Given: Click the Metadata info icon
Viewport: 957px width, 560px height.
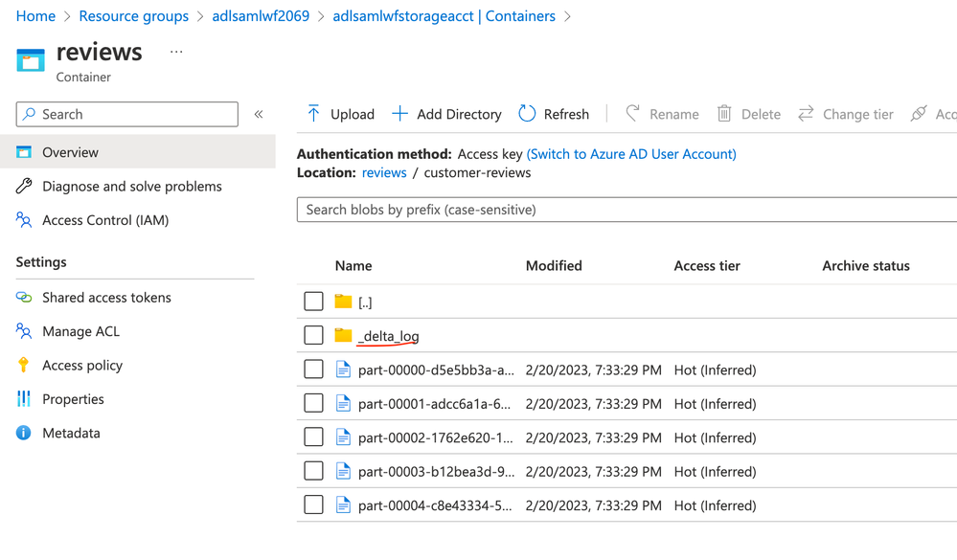Looking at the screenshot, I should click(24, 433).
